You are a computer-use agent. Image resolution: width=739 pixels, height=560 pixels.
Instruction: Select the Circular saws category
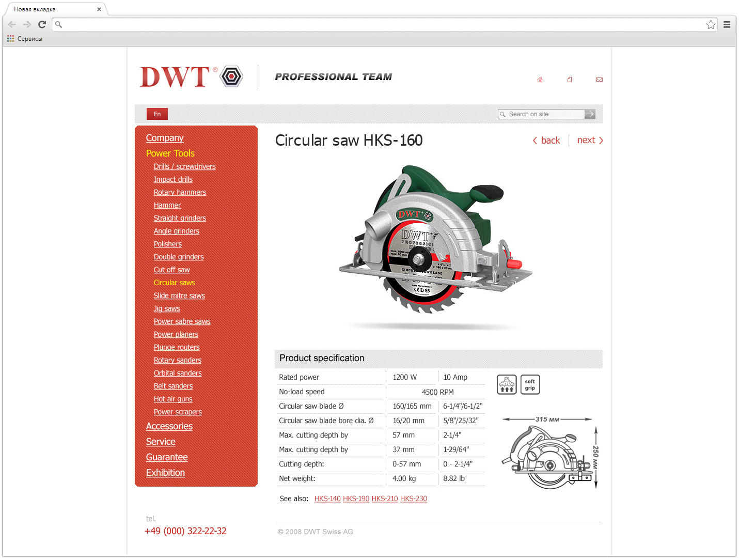point(175,283)
